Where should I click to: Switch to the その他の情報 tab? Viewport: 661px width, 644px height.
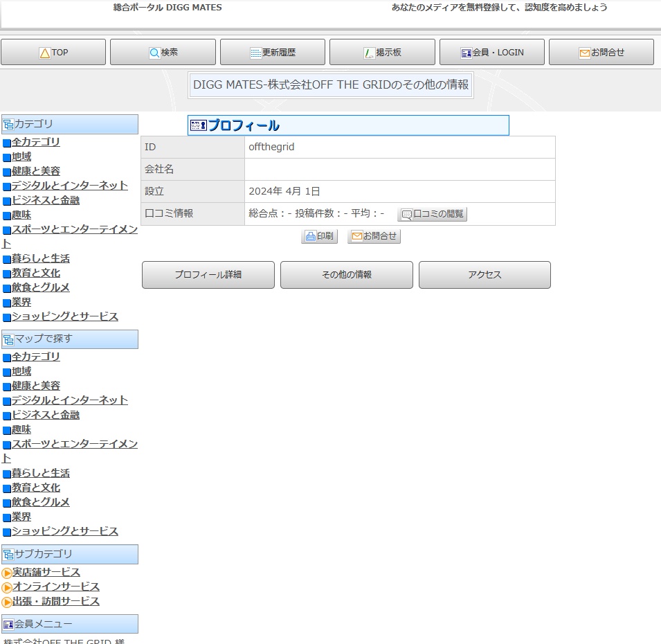tap(347, 274)
